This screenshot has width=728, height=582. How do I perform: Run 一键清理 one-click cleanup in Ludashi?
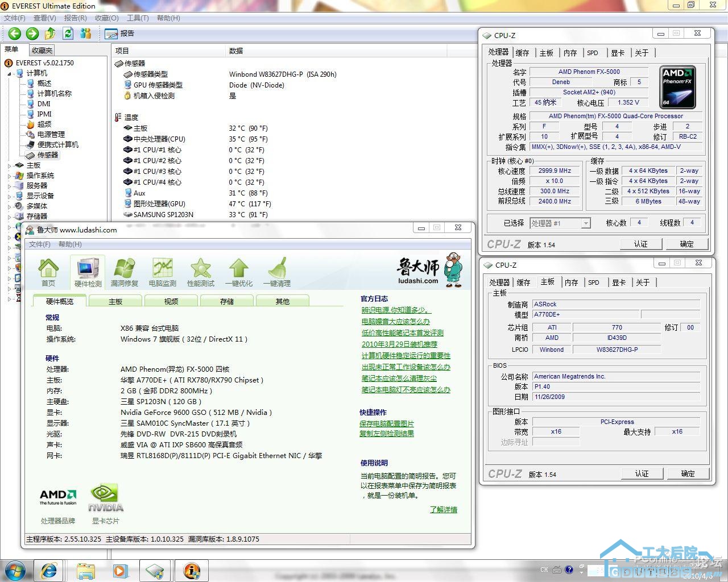pos(277,272)
